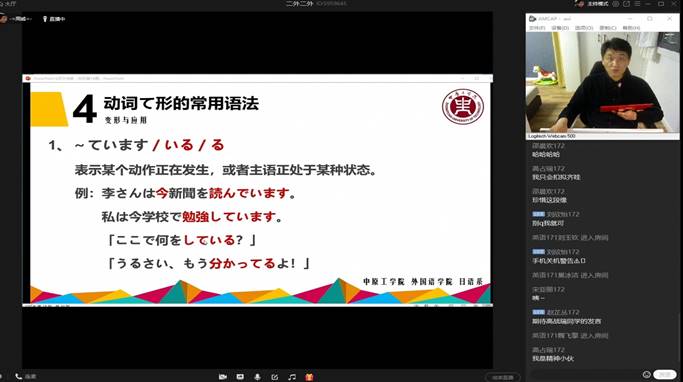Open the emoji smiley icon in chat
The height and width of the screenshot is (382, 683).
tap(646, 375)
